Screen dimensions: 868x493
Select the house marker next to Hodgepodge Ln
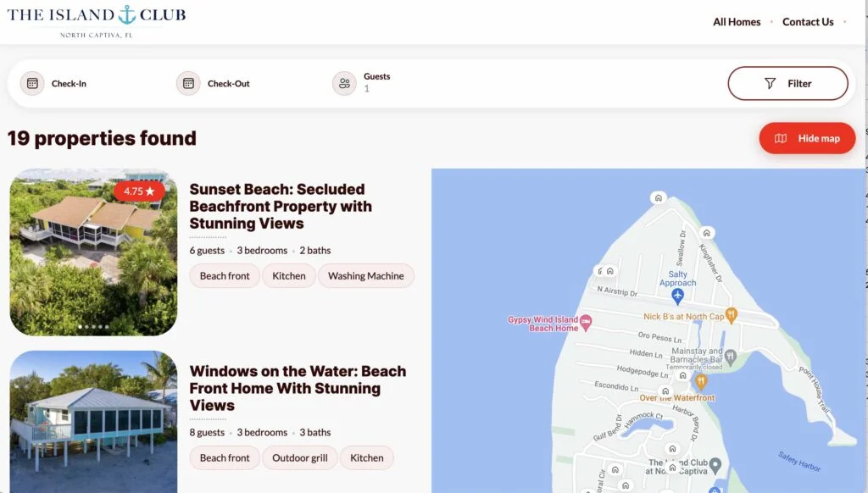(x=682, y=375)
